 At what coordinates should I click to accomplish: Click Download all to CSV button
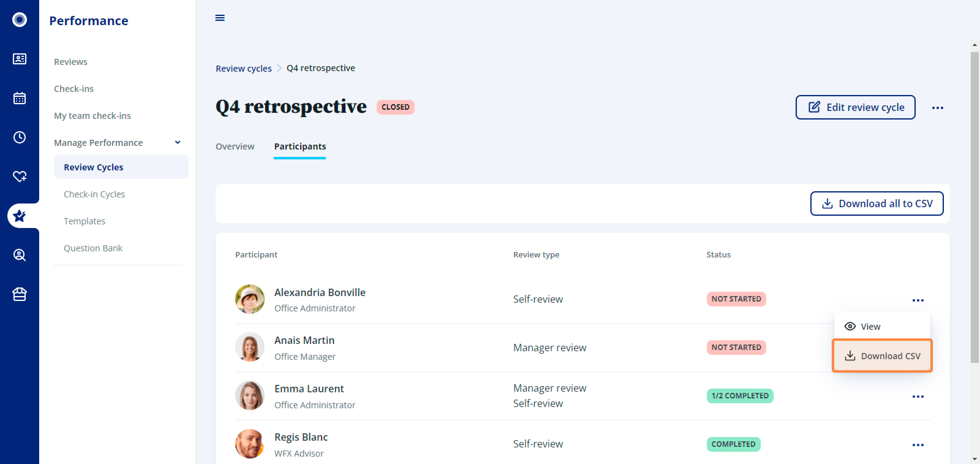[876, 203]
